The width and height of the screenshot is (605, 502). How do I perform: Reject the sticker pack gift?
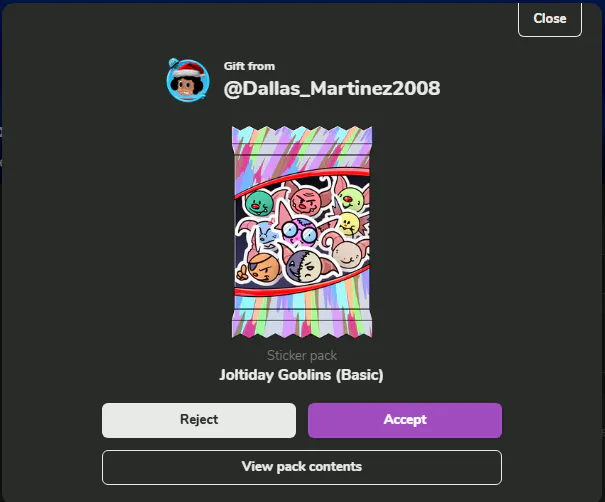pyautogui.click(x=199, y=420)
